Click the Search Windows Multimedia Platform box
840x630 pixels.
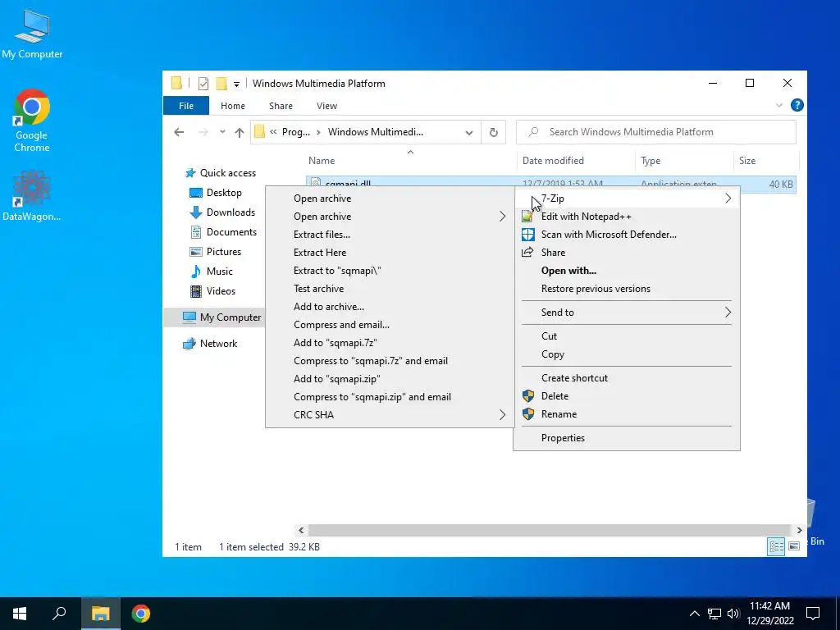coord(655,132)
